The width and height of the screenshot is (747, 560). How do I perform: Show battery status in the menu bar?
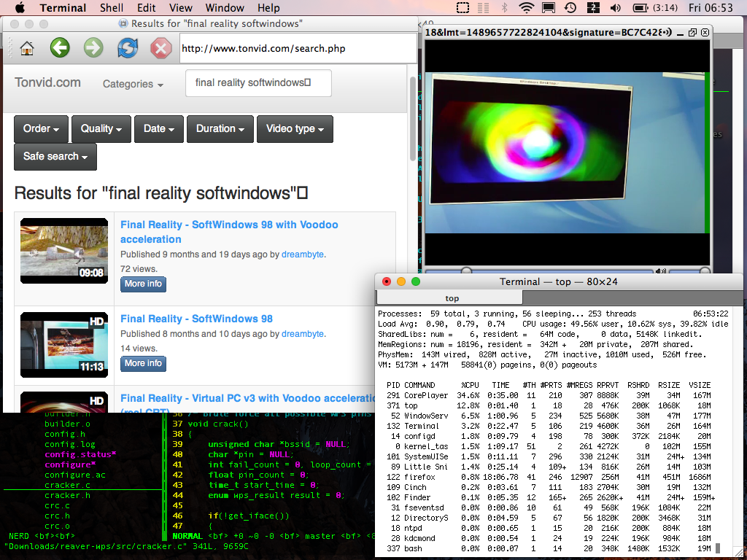(654, 7)
